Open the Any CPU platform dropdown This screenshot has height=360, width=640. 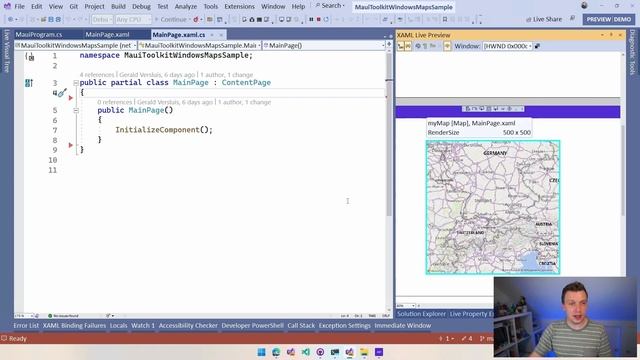pyautogui.click(x=133, y=19)
